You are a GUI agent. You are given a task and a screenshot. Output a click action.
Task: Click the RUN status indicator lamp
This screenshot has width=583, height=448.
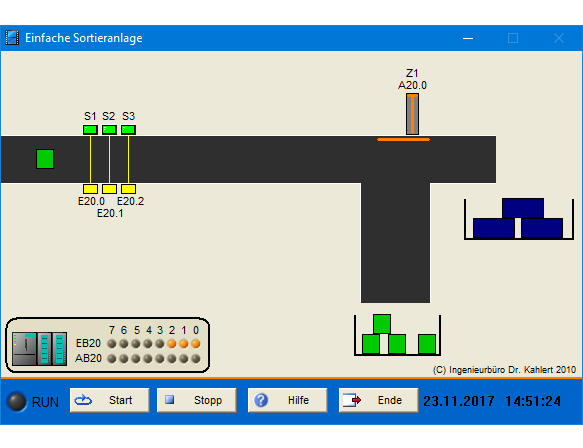17,402
